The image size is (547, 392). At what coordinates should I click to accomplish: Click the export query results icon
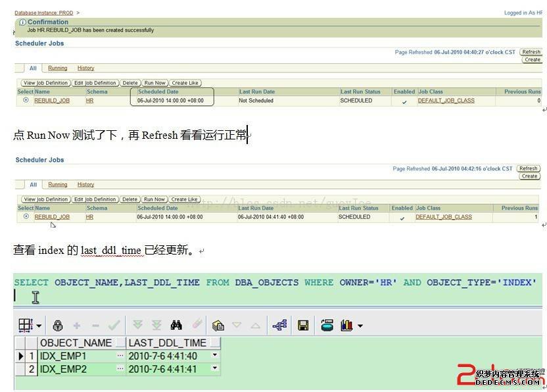point(218,326)
